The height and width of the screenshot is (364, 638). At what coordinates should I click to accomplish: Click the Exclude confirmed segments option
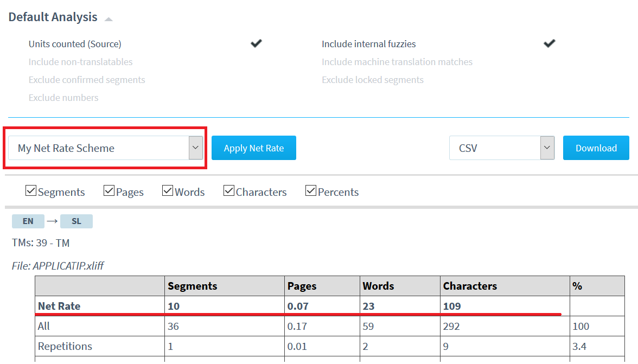tap(87, 80)
